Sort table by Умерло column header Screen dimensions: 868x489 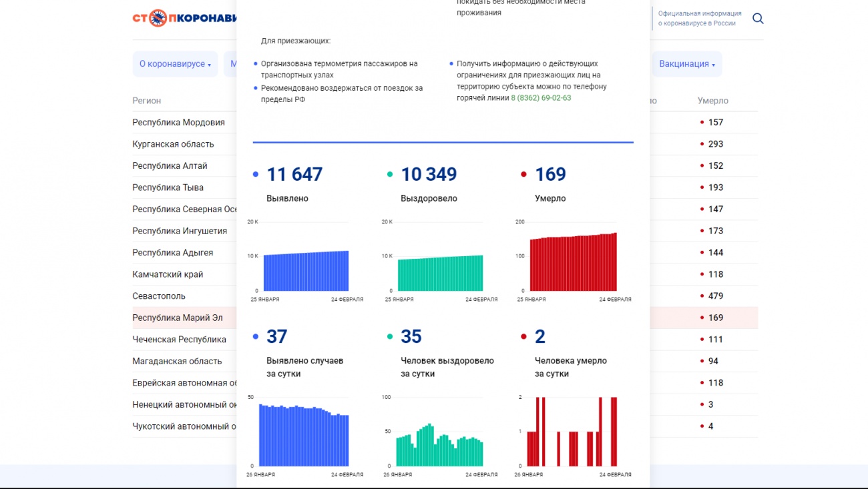tap(712, 101)
